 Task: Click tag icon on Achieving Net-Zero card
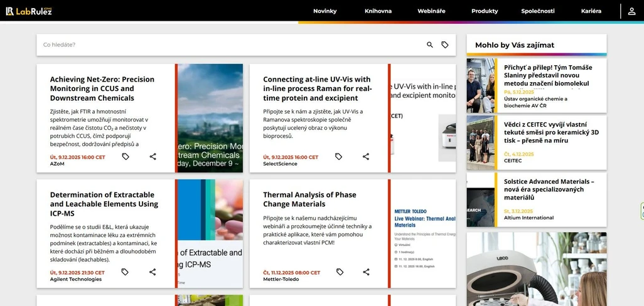pos(126,157)
